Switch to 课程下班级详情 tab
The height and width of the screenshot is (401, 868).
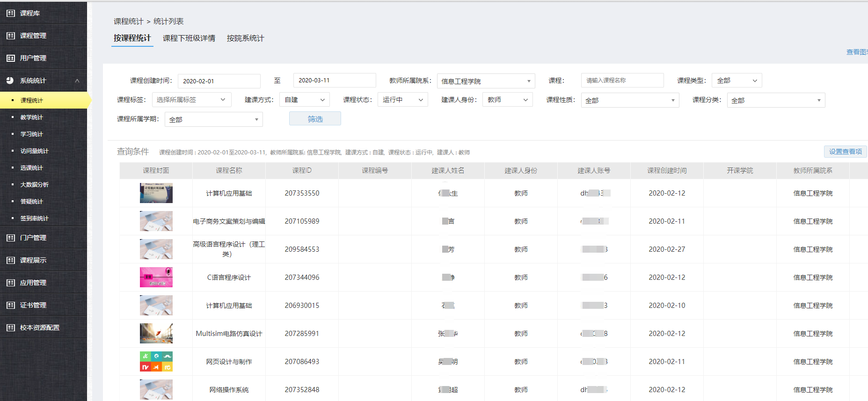(x=189, y=38)
